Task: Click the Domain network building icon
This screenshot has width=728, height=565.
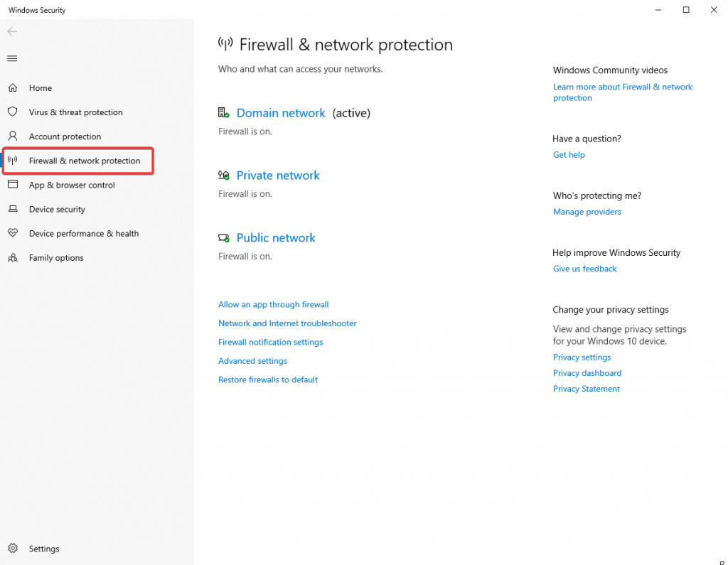Action: tap(224, 113)
